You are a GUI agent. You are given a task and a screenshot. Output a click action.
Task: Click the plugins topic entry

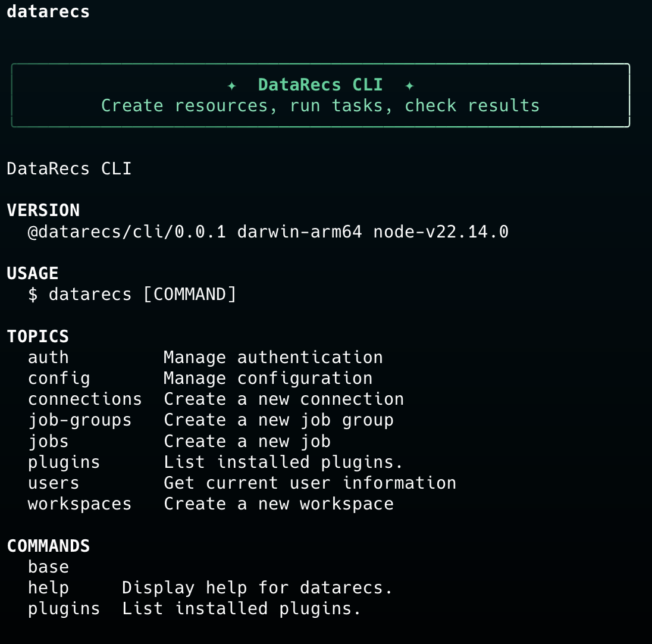(64, 462)
